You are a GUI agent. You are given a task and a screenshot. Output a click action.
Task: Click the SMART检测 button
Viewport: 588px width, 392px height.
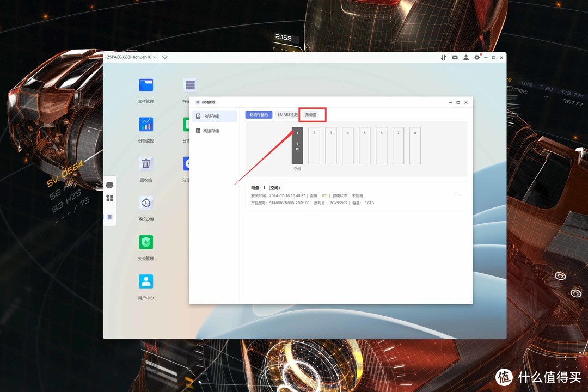point(287,115)
